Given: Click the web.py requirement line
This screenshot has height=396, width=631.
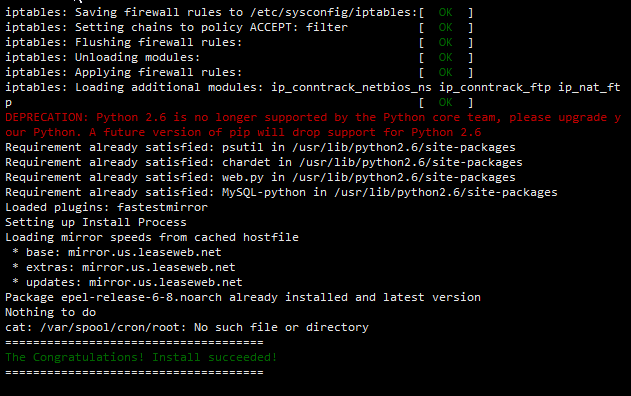Looking at the screenshot, I should coord(260,177).
